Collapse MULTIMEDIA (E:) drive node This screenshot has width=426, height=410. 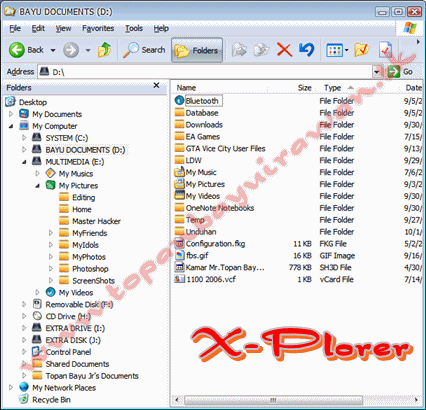pyautogui.click(x=24, y=162)
